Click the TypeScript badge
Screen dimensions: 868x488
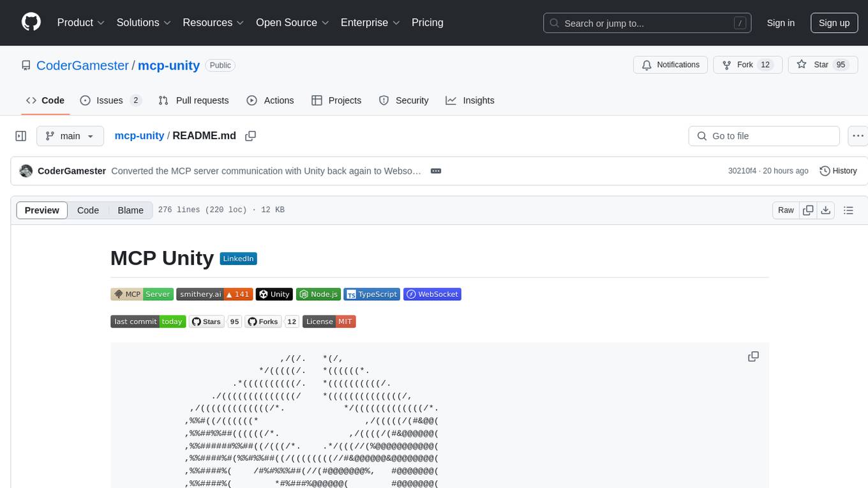tap(372, 294)
